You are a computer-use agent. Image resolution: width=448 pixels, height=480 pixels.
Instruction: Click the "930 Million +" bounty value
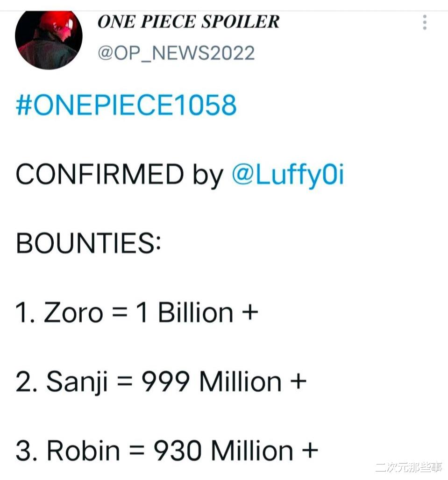pyautogui.click(x=236, y=451)
